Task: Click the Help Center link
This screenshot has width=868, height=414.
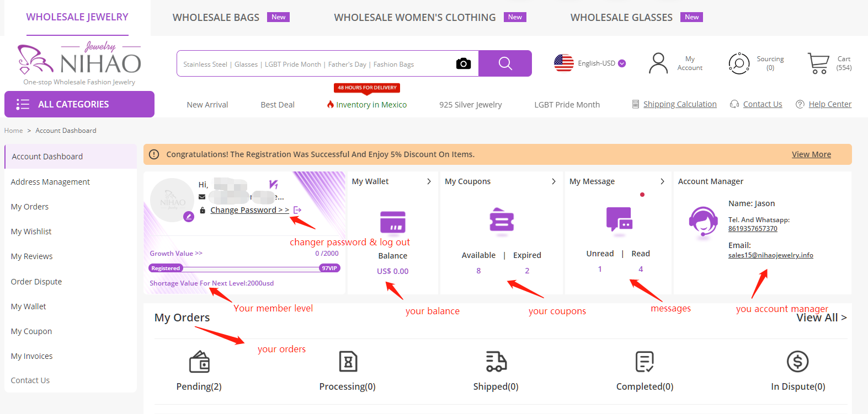Action: 830,104
